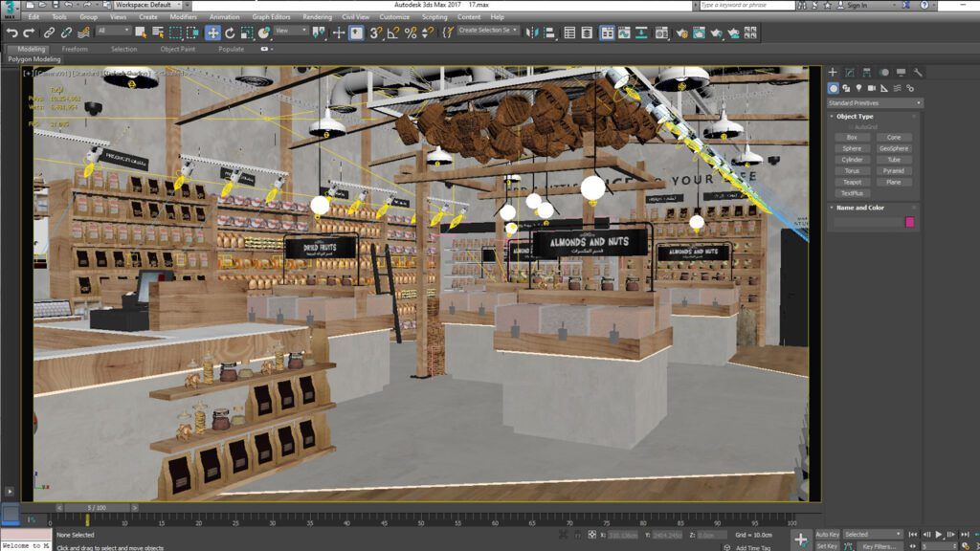Open the object color swatch

[x=910, y=221]
